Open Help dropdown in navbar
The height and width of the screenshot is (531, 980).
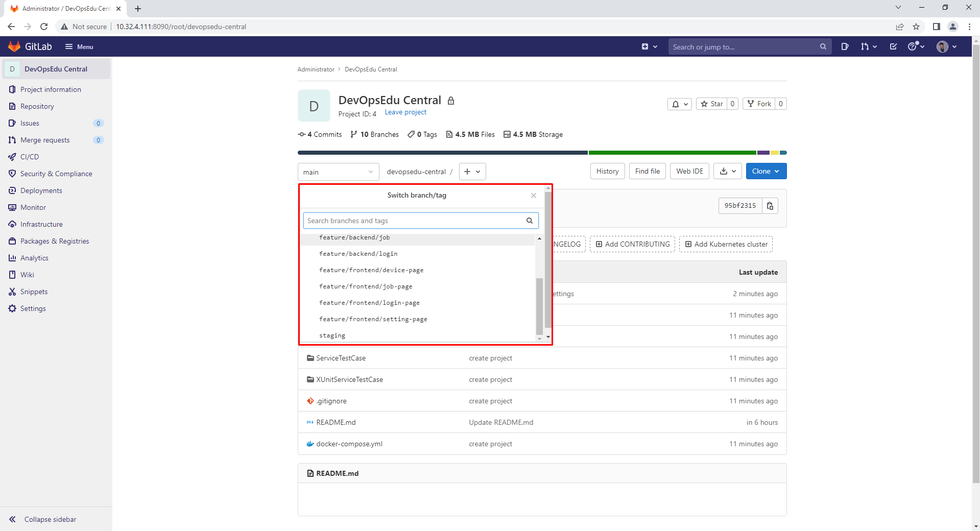916,46
